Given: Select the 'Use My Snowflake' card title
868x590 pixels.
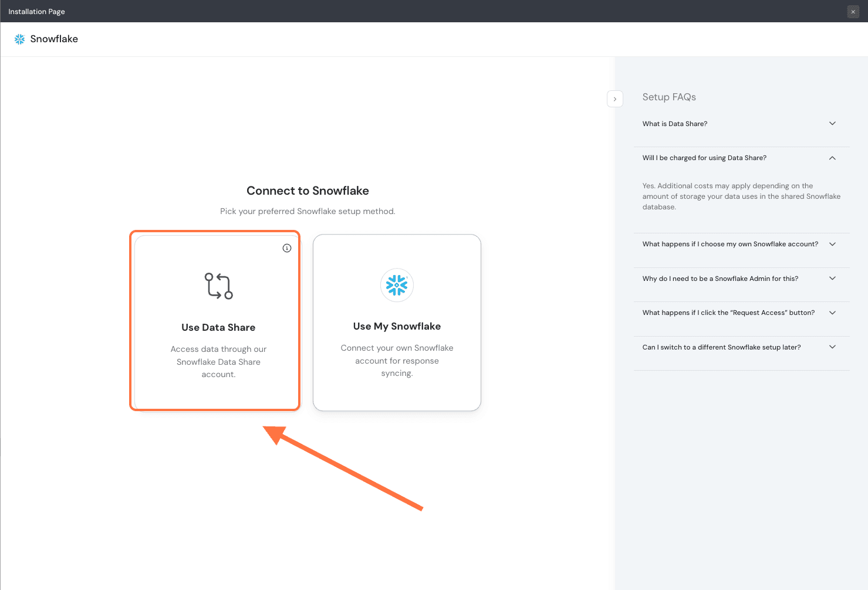Looking at the screenshot, I should (x=397, y=326).
